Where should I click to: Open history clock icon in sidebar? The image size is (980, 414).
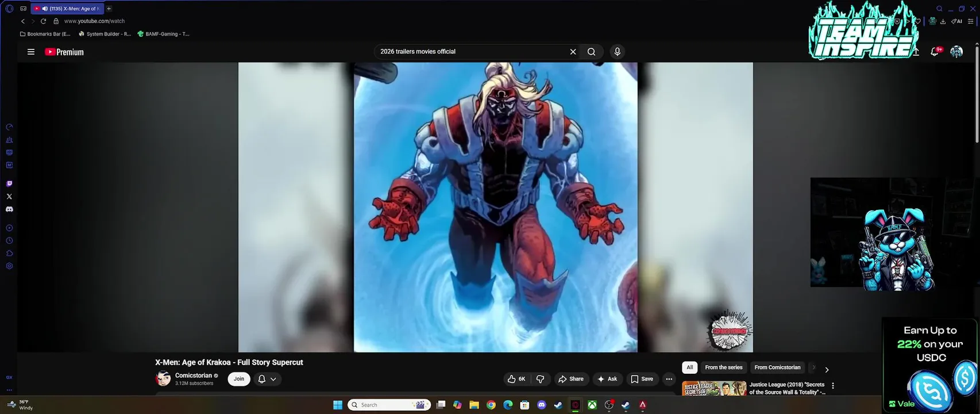(9, 241)
